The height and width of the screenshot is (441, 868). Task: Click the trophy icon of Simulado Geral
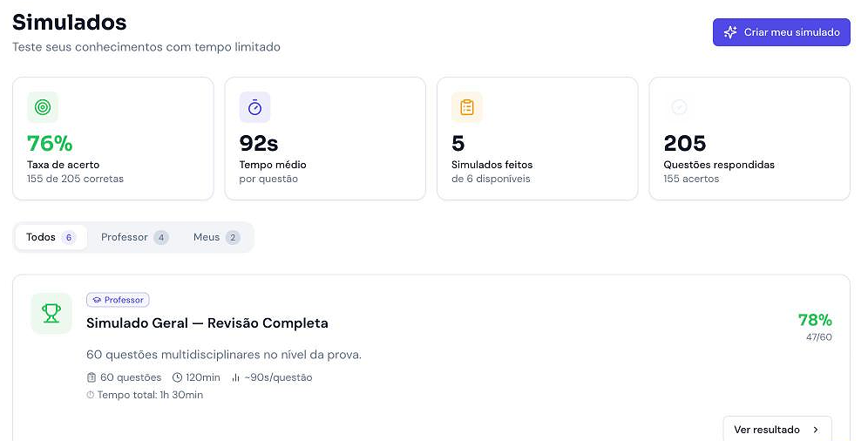tap(51, 313)
